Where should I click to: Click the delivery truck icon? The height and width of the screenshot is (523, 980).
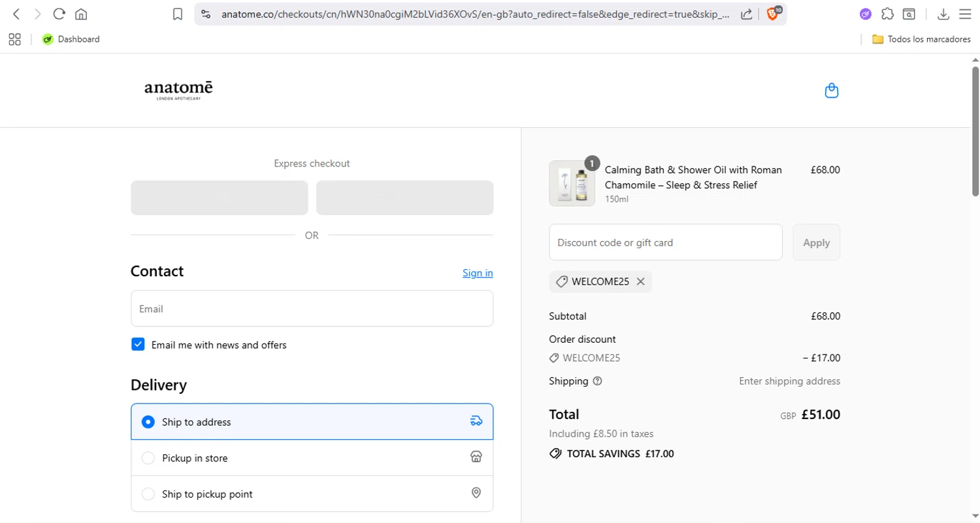point(476,421)
